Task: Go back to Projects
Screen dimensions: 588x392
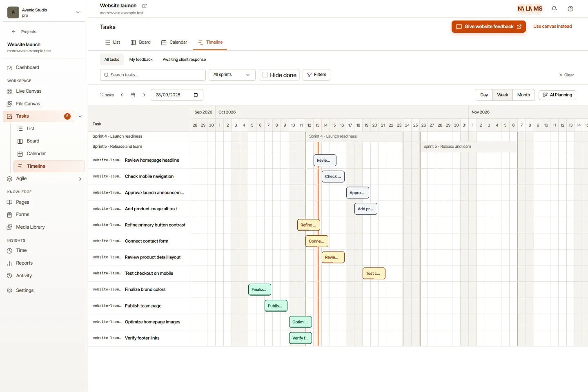Action: coord(24,31)
